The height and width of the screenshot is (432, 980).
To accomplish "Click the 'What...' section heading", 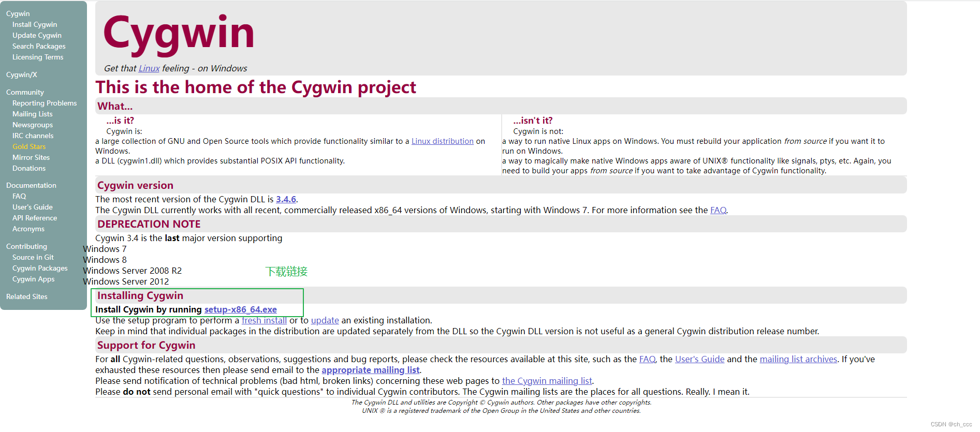I will point(115,106).
